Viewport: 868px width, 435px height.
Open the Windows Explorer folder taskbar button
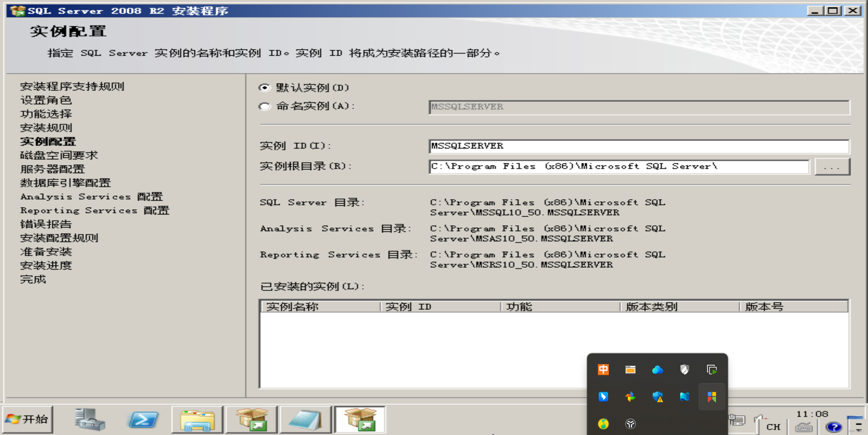click(197, 420)
